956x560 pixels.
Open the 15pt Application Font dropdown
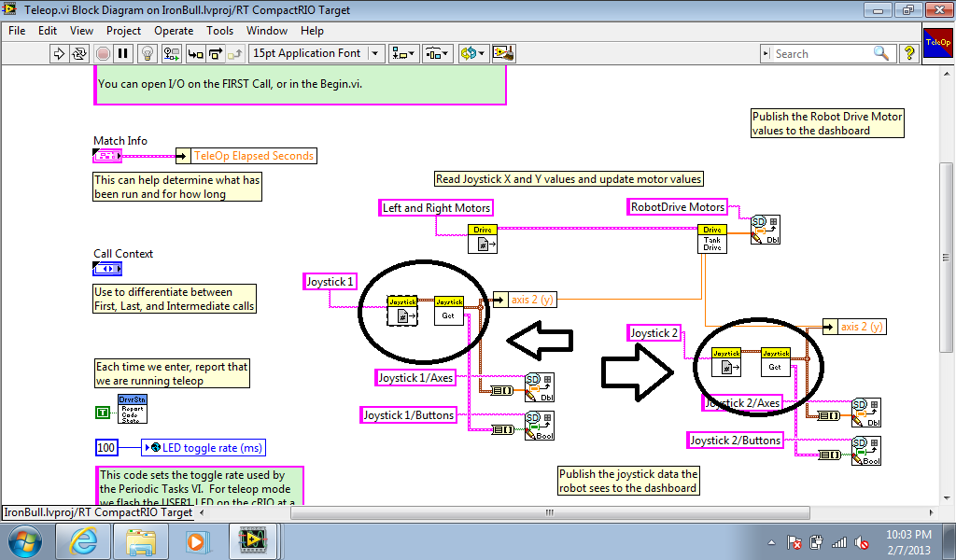coord(316,53)
